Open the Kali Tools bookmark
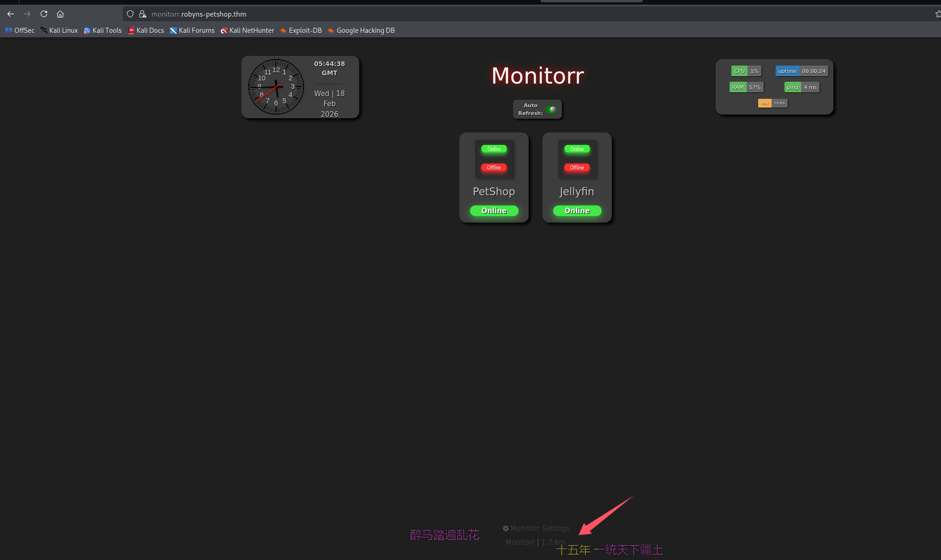Image resolution: width=941 pixels, height=560 pixels. coord(103,30)
